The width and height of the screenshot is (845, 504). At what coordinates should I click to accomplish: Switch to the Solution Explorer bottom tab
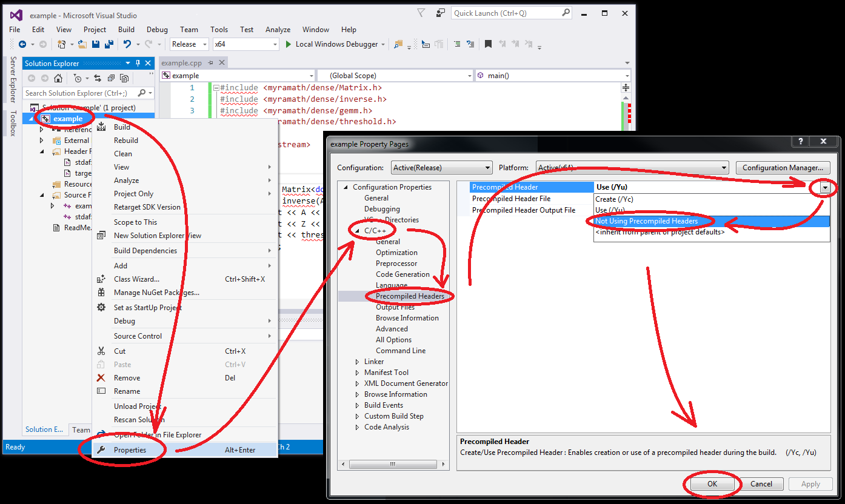[x=44, y=429]
